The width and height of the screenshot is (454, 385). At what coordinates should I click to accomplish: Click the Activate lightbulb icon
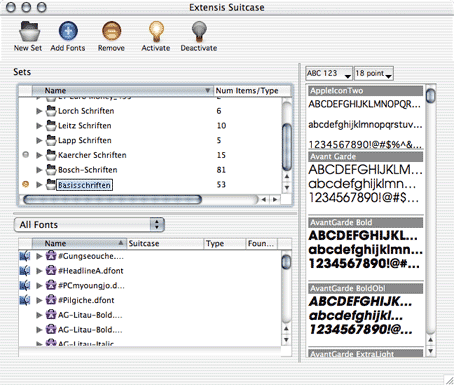[156, 31]
